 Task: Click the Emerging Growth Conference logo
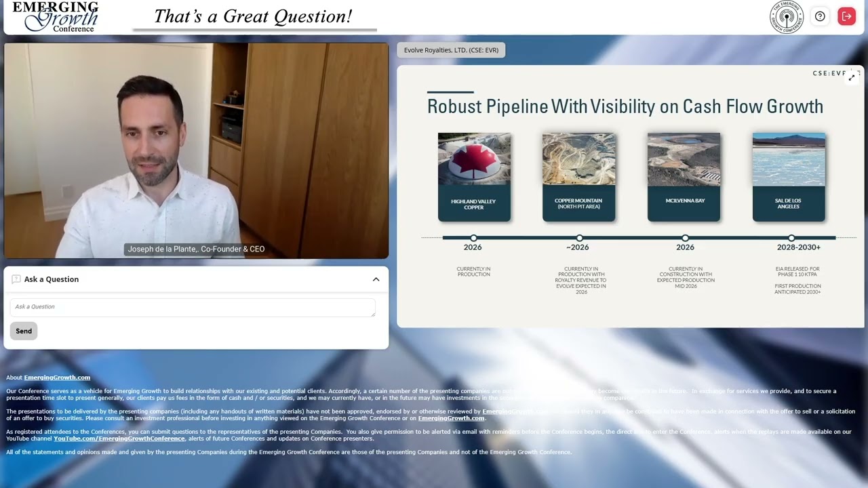56,17
